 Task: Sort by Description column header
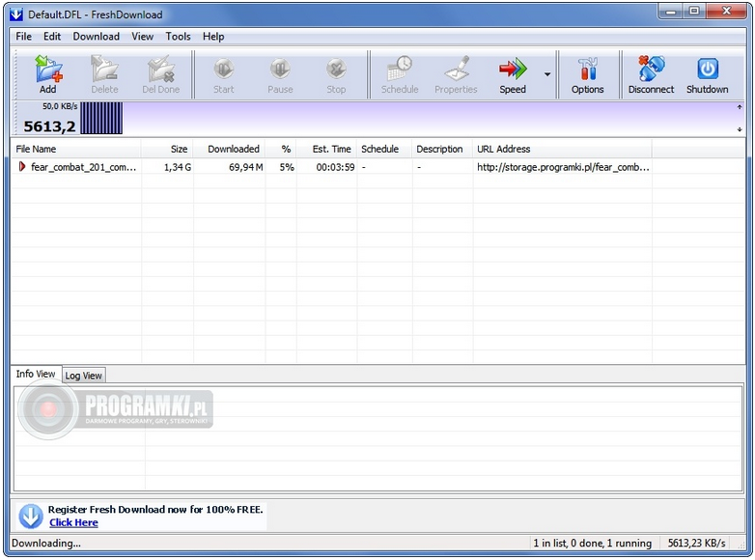(442, 150)
